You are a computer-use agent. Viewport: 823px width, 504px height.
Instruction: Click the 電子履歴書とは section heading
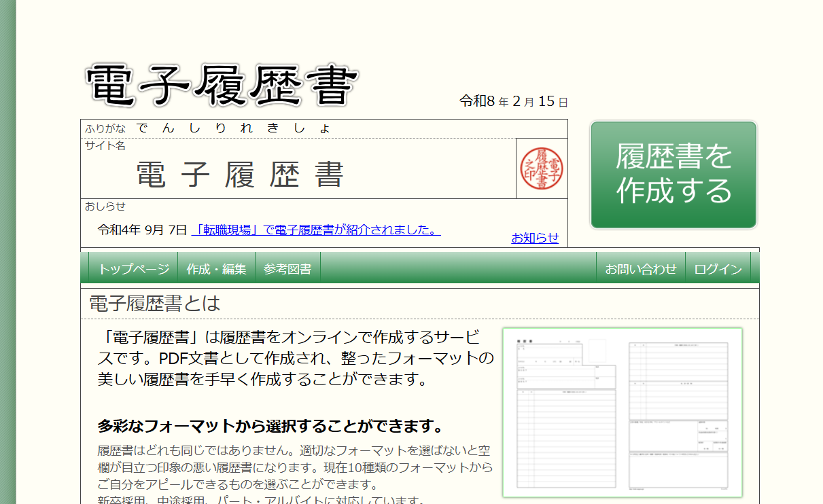pos(155,304)
